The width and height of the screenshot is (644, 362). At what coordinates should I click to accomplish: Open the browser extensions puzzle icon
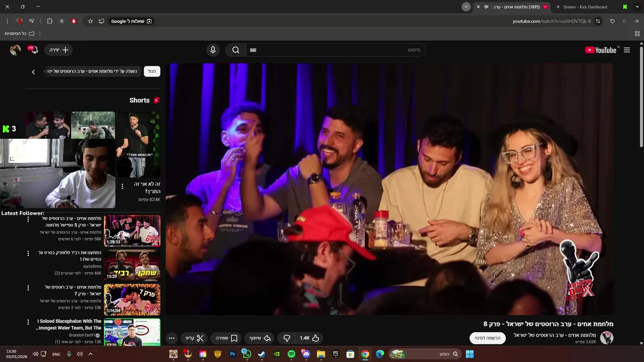50,21
